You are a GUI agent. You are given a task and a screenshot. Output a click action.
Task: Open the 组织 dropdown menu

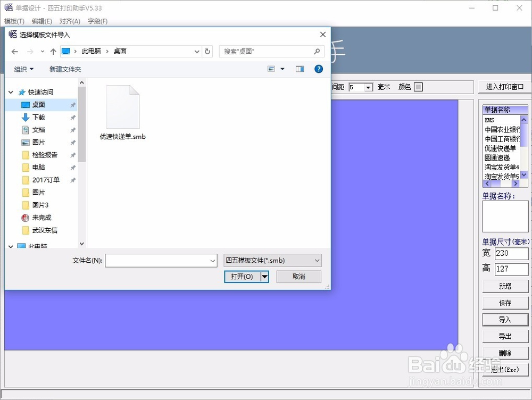pos(24,69)
